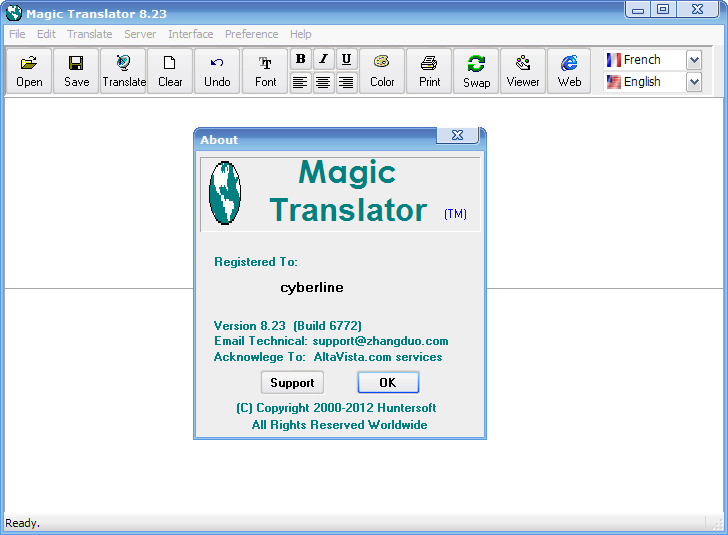Save the document with the Save icon
Viewport: 728px width, 535px height.
point(76,71)
